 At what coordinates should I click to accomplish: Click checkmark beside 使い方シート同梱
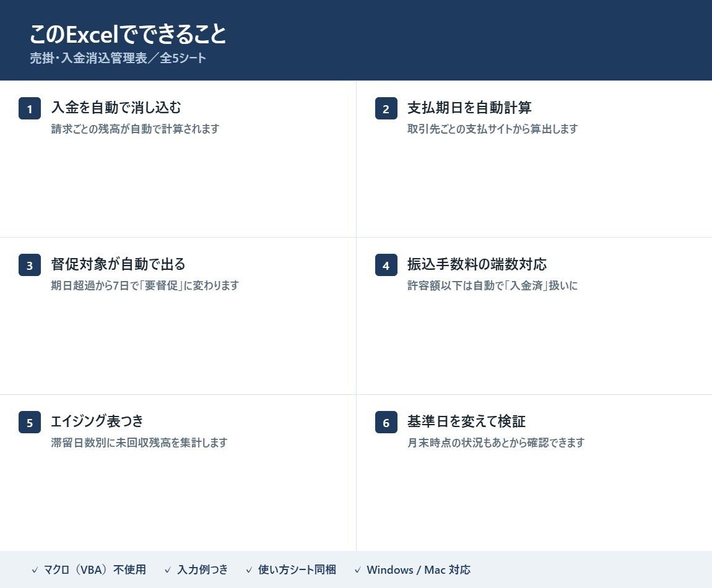(249, 570)
